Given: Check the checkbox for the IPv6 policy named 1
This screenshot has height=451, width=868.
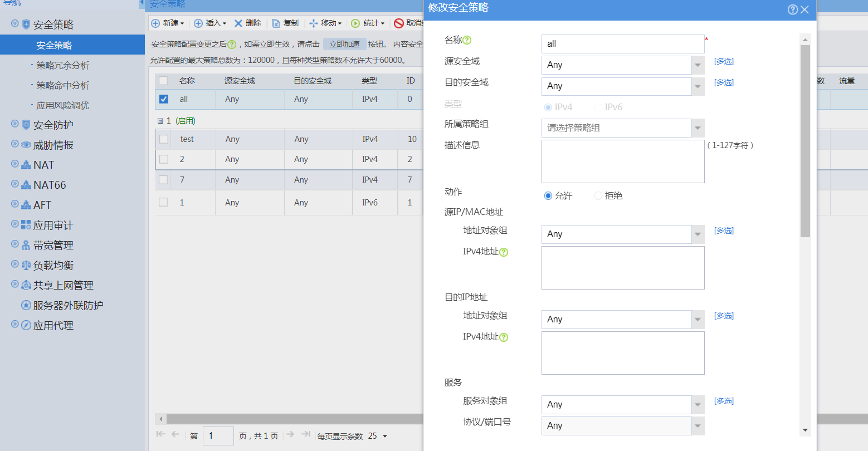Looking at the screenshot, I should click(x=163, y=202).
